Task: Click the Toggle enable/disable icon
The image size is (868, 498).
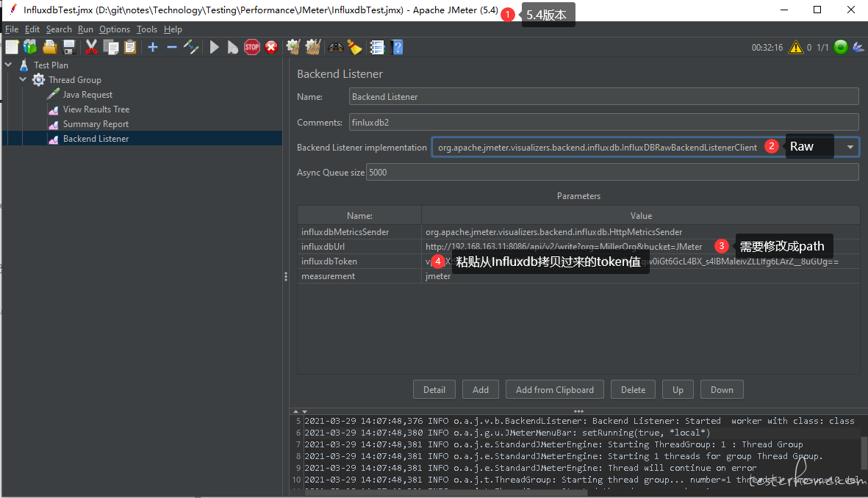Action: [191, 48]
